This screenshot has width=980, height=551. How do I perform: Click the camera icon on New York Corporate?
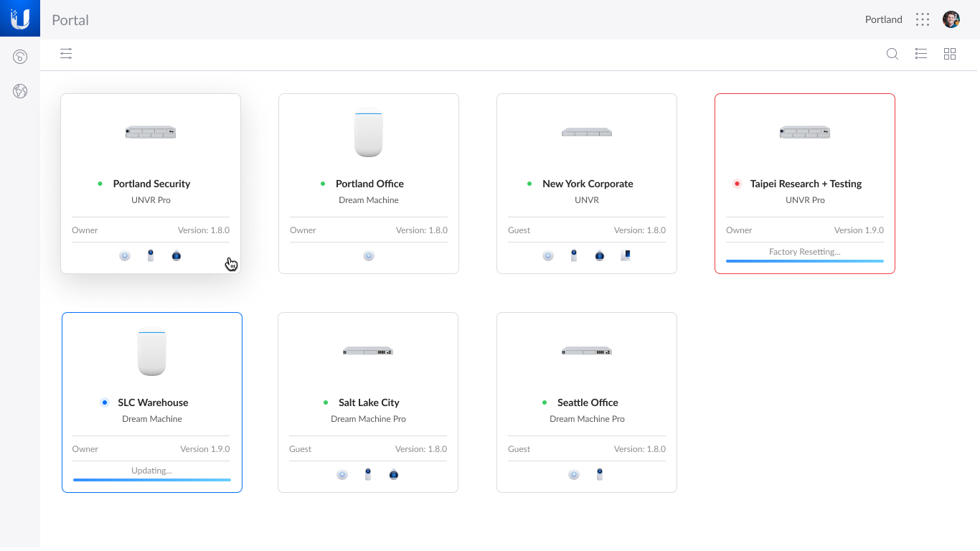click(574, 255)
